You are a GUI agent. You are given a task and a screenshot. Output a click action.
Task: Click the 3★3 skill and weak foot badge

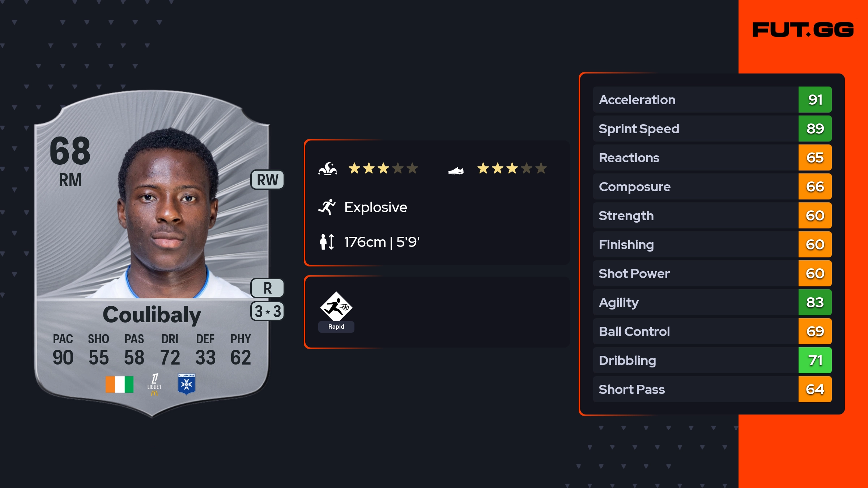point(267,311)
